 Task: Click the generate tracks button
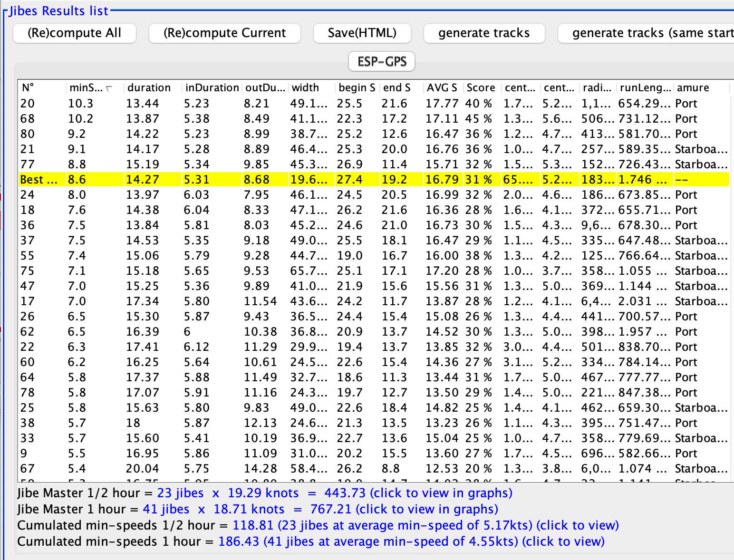point(483,33)
